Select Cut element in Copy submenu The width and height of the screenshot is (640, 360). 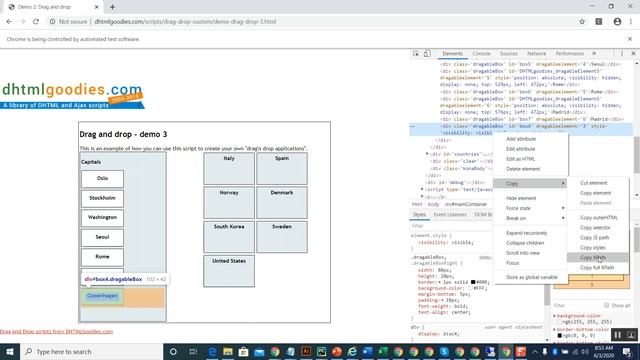coord(594,183)
